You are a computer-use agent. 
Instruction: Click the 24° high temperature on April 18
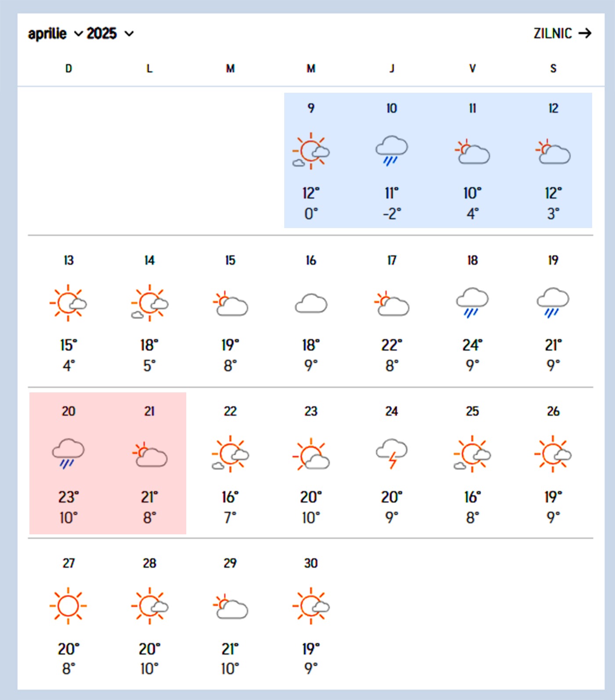point(472,345)
